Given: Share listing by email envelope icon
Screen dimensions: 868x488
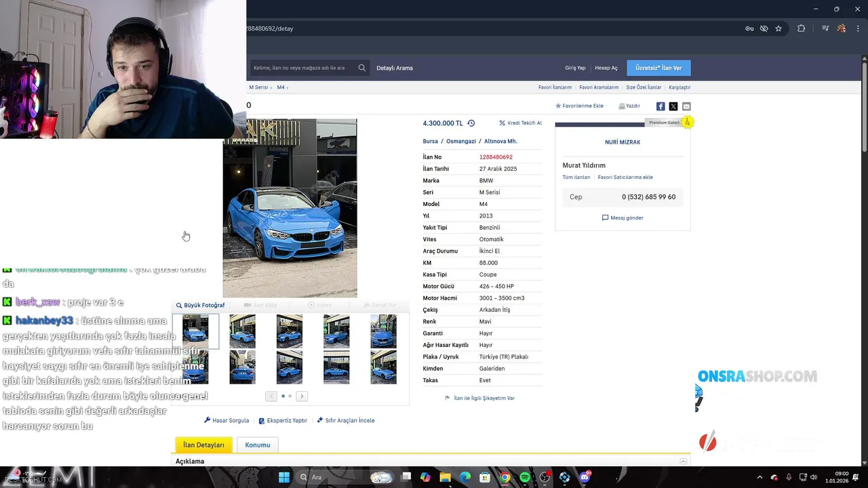Looking at the screenshot, I should pos(686,106).
